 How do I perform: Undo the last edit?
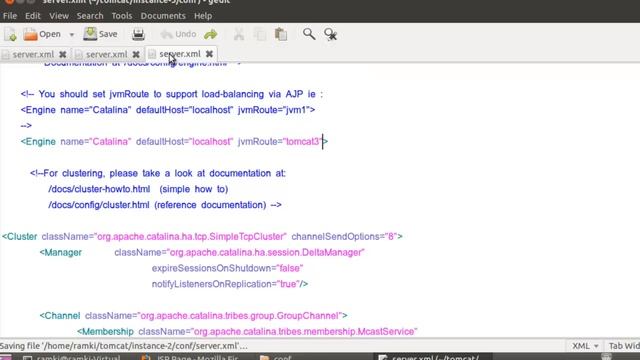tap(178, 34)
